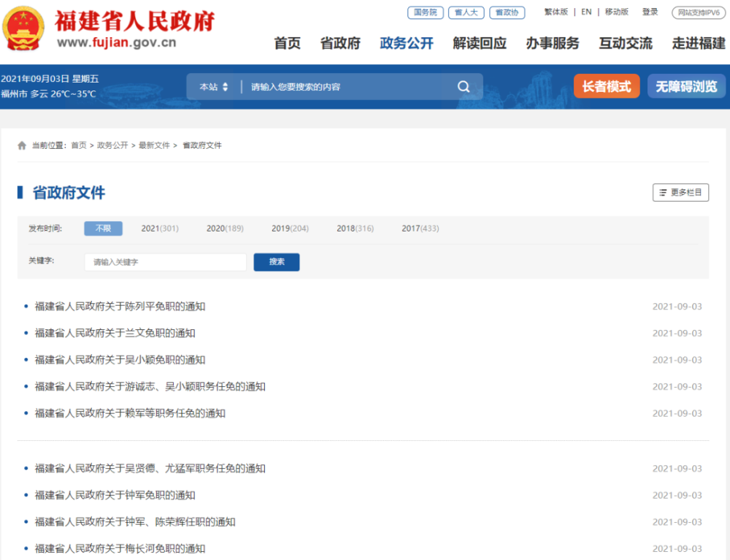Click the 网站支持IPV6 badge

click(x=699, y=12)
